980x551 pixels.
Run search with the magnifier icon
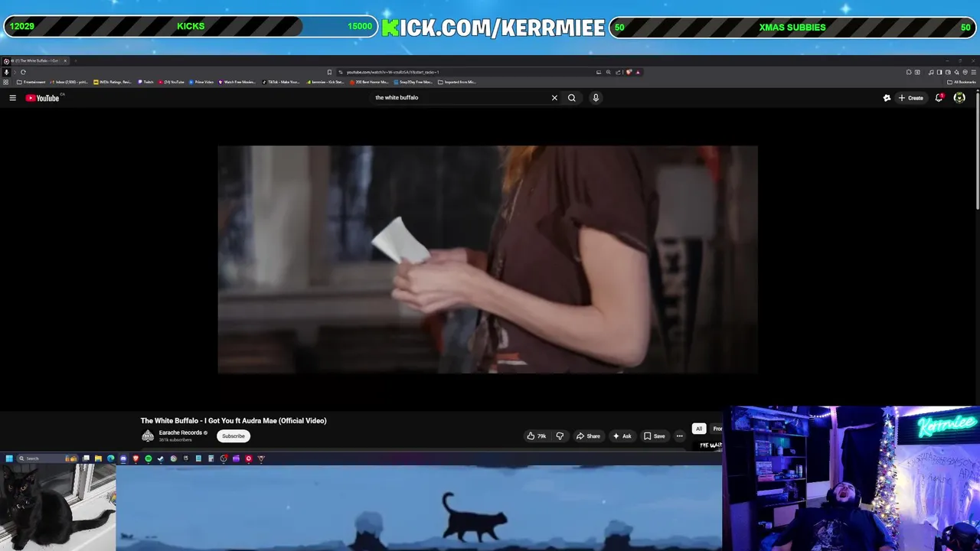pyautogui.click(x=571, y=98)
